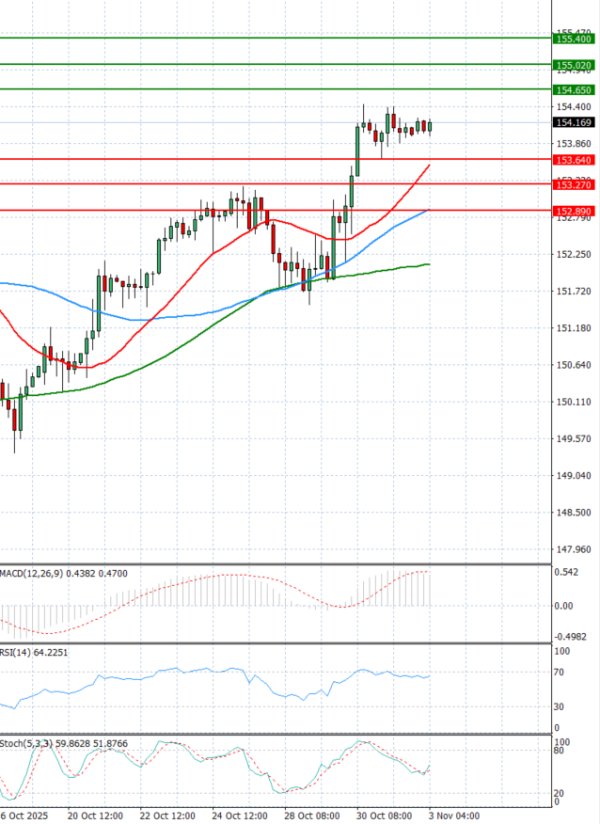Click the 28 Oct 08:00 date label
The width and height of the screenshot is (600, 824).
click(313, 815)
